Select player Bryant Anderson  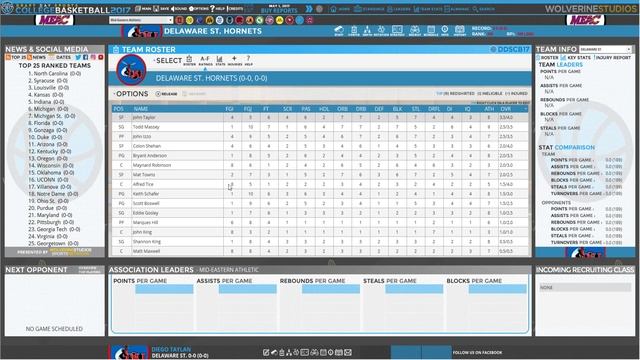[150, 156]
